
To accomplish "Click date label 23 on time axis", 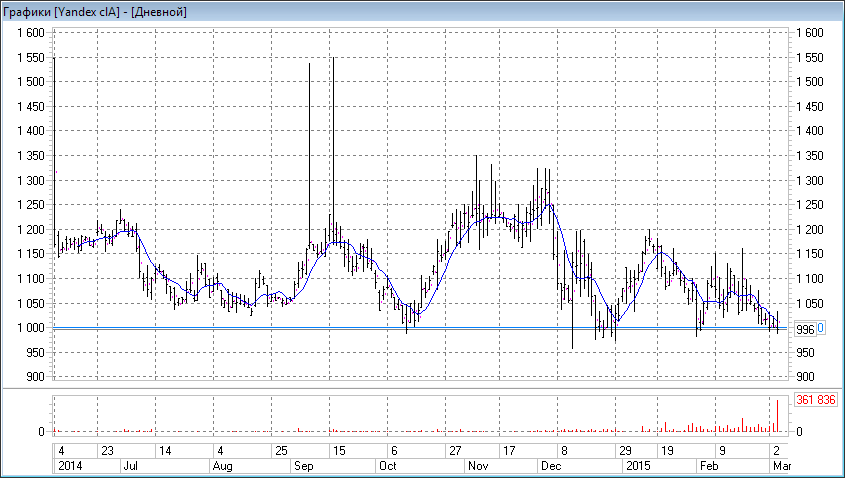I will click(x=107, y=451).
